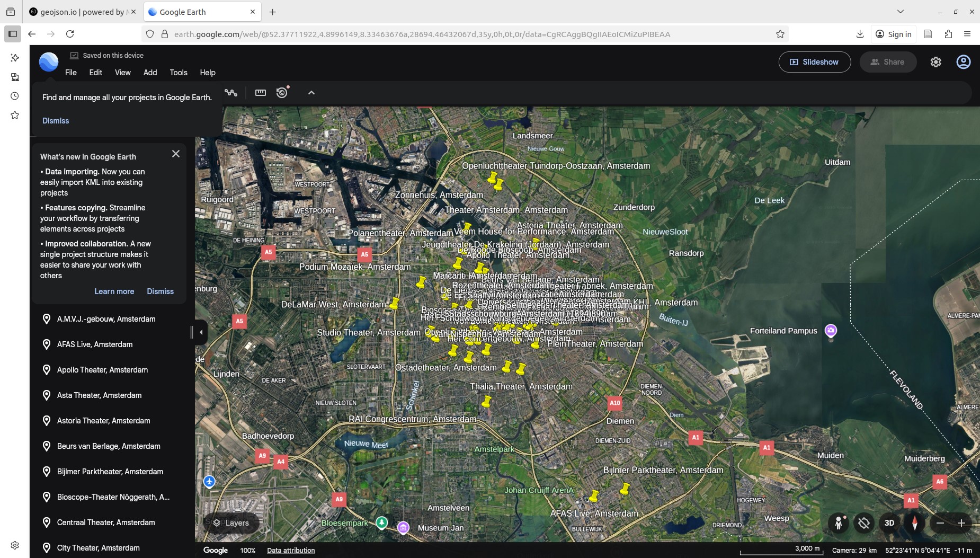
Task: Open the Edit menu
Action: point(96,73)
